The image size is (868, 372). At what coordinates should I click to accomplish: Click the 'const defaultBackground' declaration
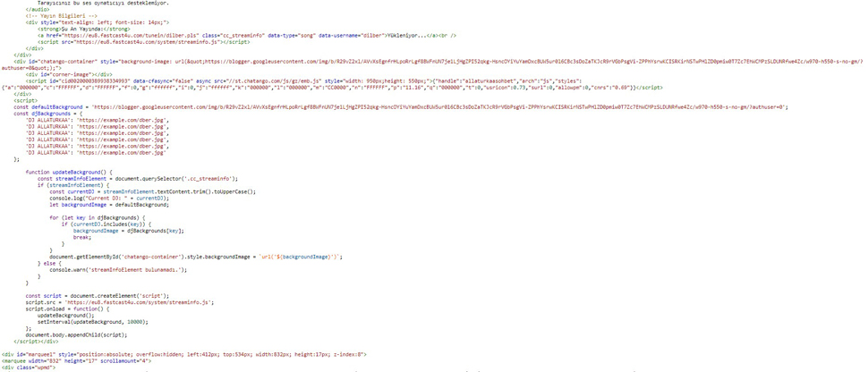point(50,106)
